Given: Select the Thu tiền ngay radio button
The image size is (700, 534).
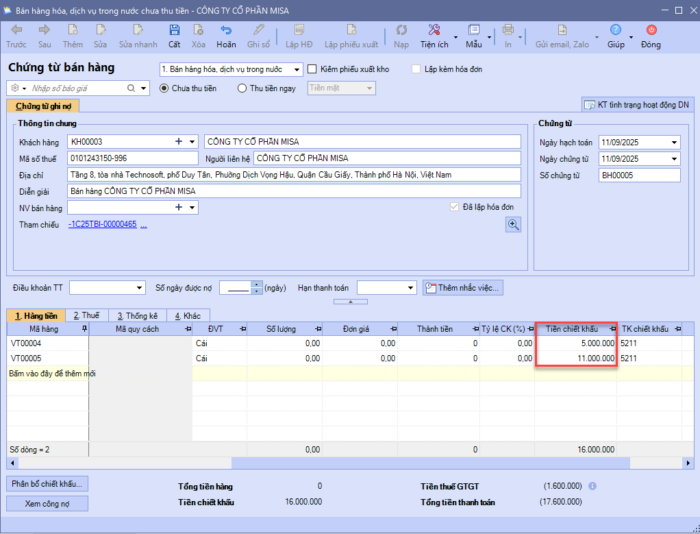Looking at the screenshot, I should (242, 88).
